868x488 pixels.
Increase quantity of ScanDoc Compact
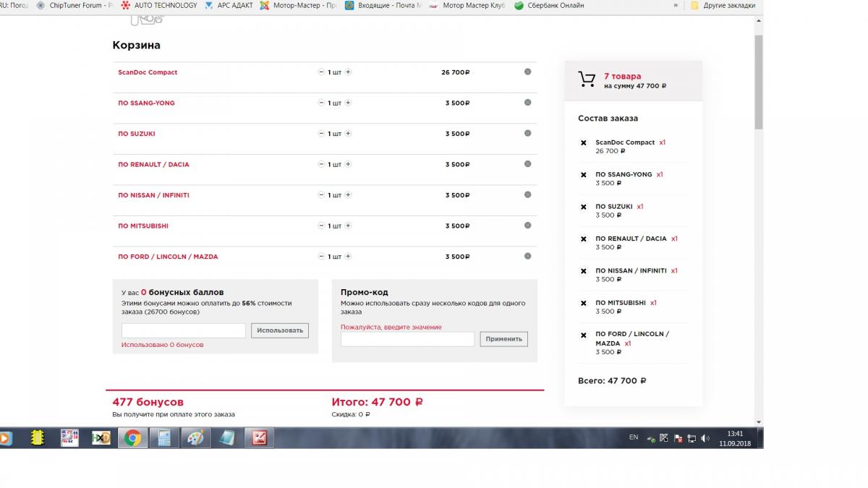pyautogui.click(x=348, y=72)
